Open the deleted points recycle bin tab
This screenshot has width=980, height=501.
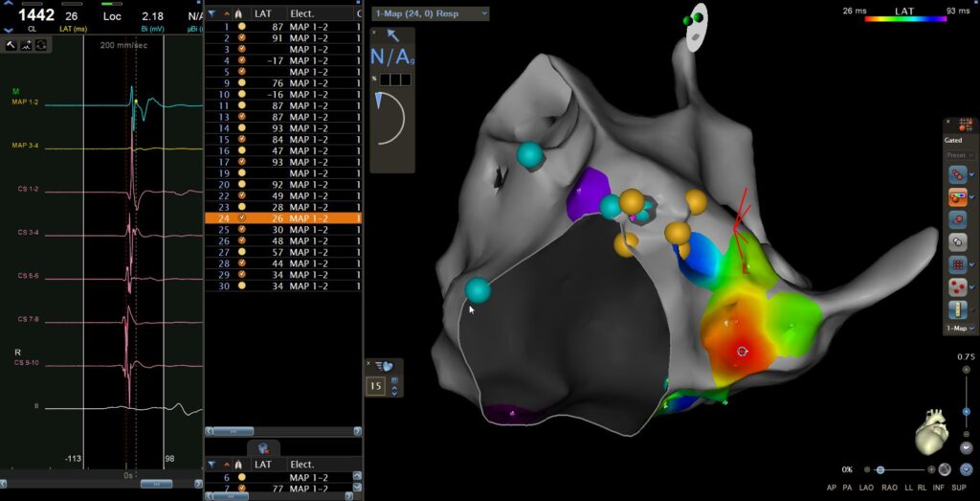tap(262, 447)
